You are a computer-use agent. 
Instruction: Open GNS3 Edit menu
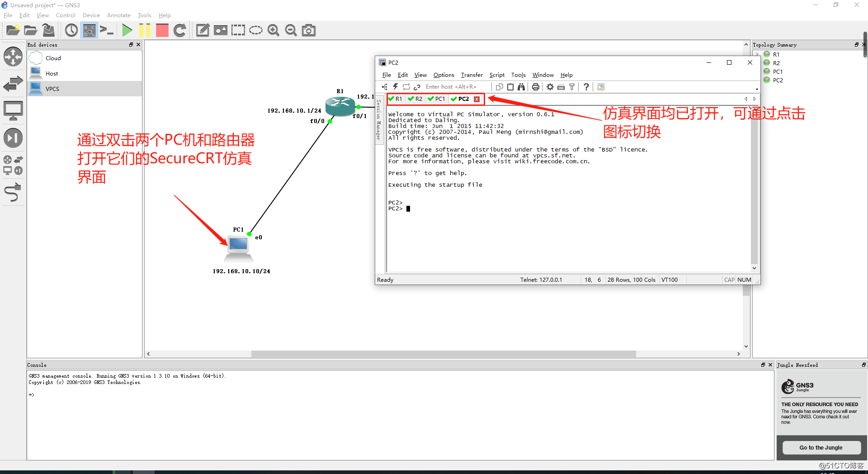click(x=24, y=15)
